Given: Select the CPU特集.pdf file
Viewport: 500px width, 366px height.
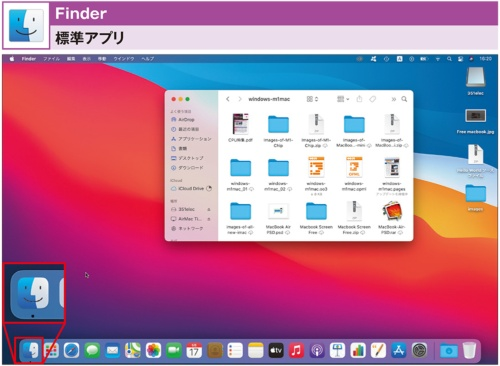Looking at the screenshot, I should click(240, 127).
